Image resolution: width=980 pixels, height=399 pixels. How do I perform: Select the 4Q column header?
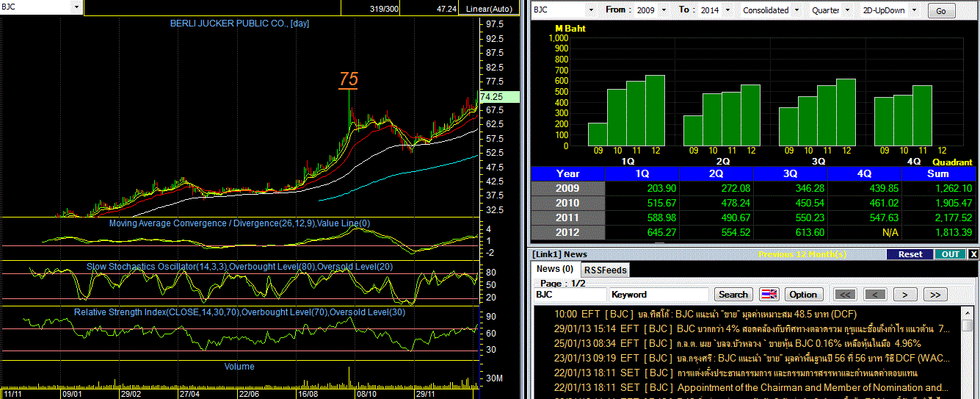click(865, 174)
